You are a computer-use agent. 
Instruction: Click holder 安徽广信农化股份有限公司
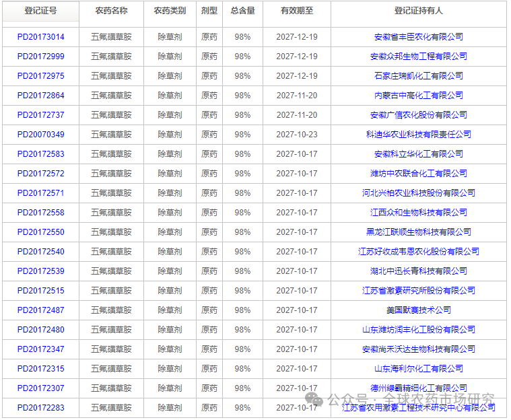point(419,115)
